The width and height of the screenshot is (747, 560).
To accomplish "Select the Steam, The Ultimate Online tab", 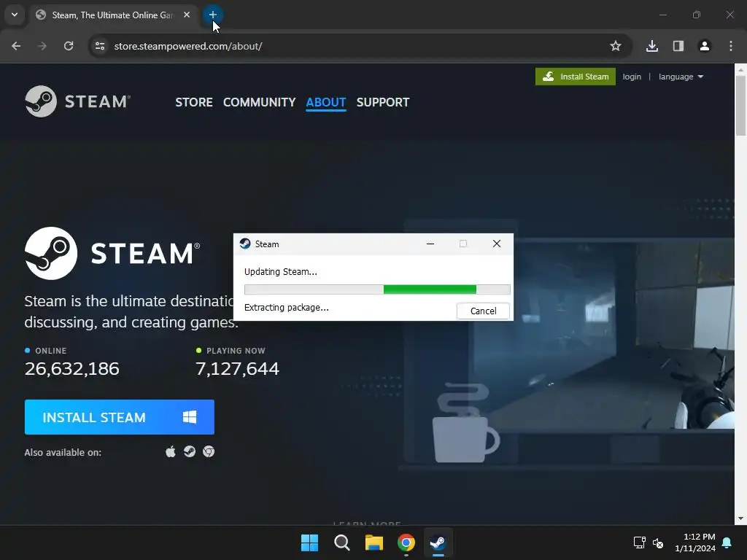I will click(x=113, y=15).
